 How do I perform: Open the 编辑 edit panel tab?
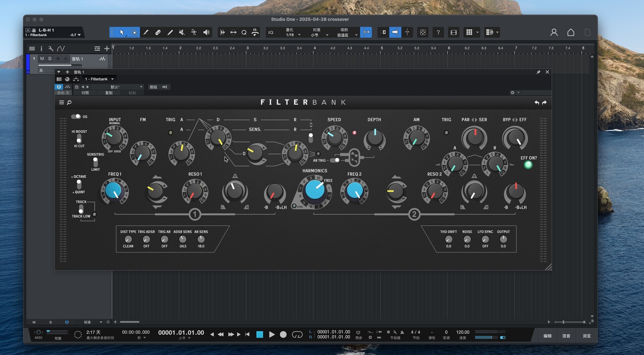[x=547, y=336]
